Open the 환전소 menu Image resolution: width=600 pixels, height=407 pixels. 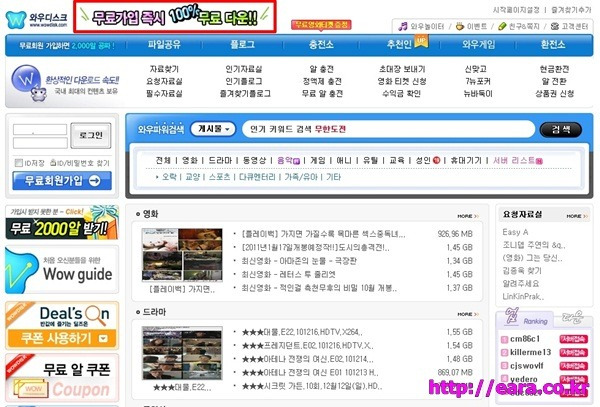click(x=553, y=44)
